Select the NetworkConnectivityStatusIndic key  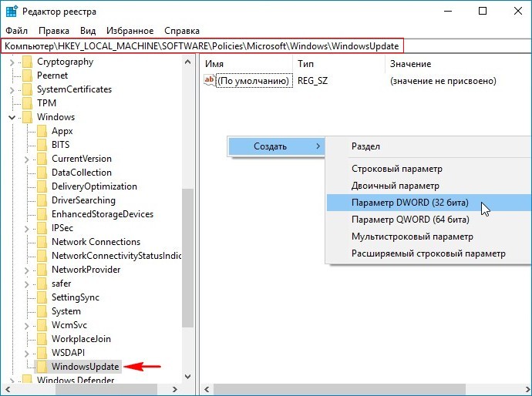pos(116,256)
